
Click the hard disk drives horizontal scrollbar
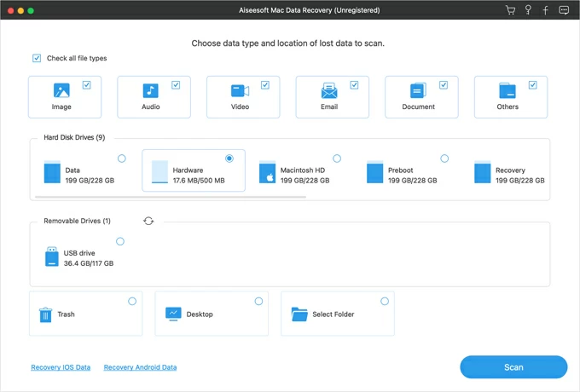pyautogui.click(x=171, y=197)
